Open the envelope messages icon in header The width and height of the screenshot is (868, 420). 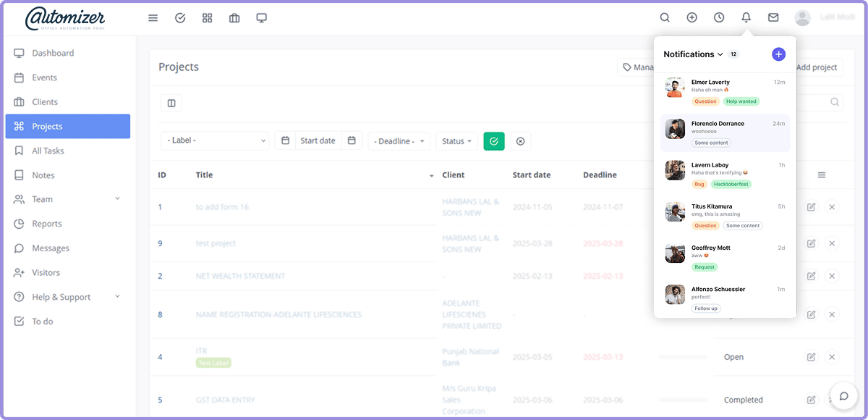[773, 18]
